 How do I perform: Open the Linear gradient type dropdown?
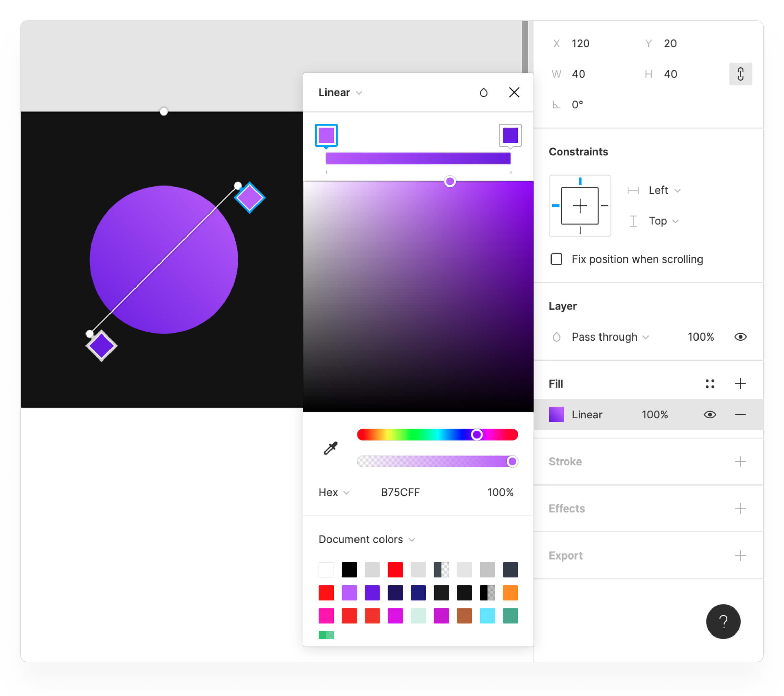click(340, 93)
